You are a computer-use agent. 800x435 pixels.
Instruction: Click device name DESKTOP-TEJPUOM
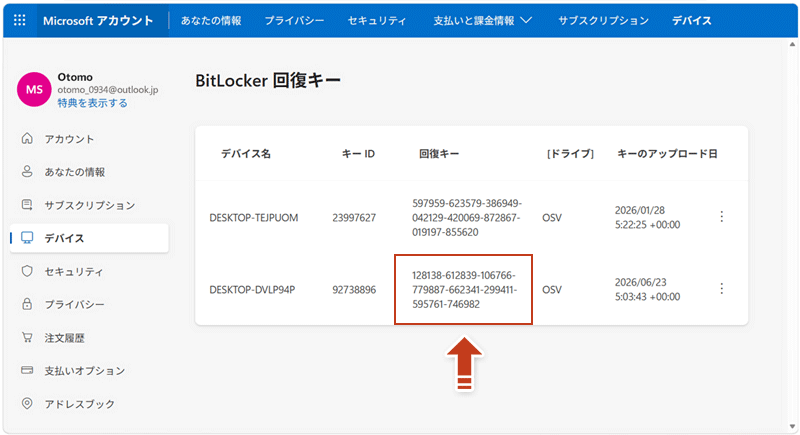tap(254, 218)
